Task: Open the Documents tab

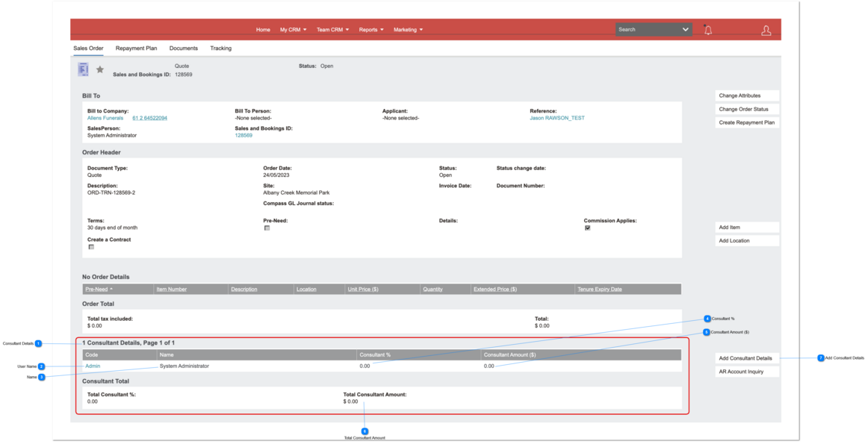Action: pos(183,48)
